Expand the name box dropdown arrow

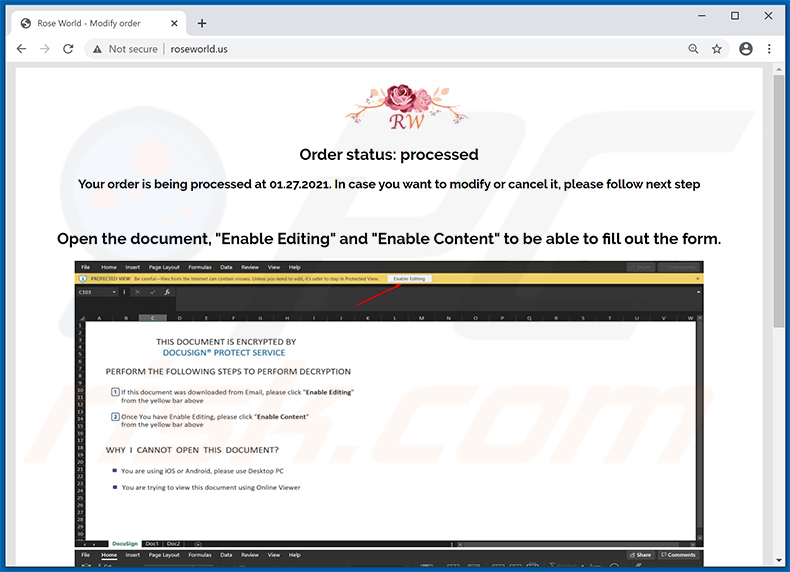(114, 292)
